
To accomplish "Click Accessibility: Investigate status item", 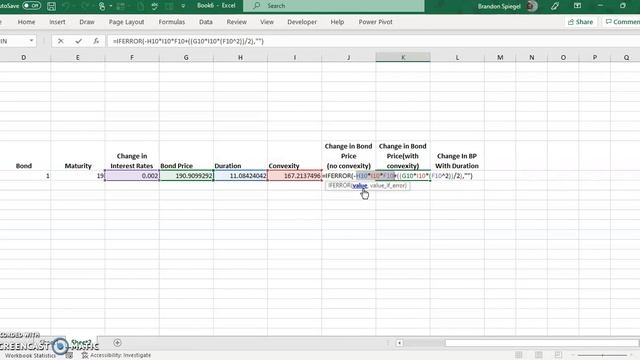I will pos(116,356).
